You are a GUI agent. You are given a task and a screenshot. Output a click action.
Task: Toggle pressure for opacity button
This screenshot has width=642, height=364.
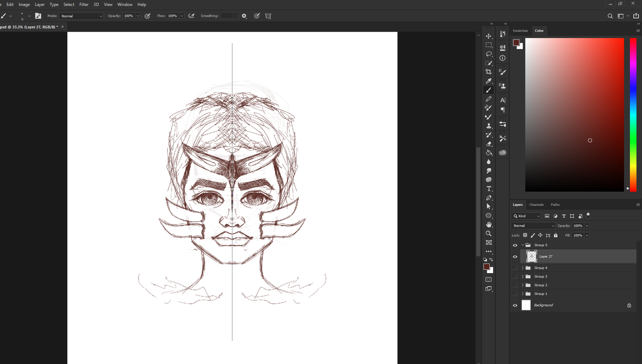(x=147, y=16)
